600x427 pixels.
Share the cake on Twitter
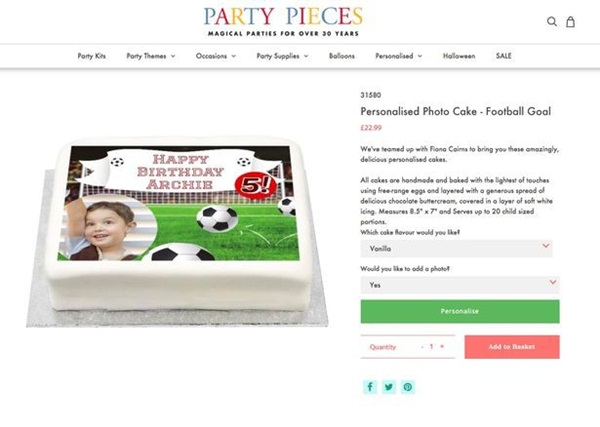(389, 387)
